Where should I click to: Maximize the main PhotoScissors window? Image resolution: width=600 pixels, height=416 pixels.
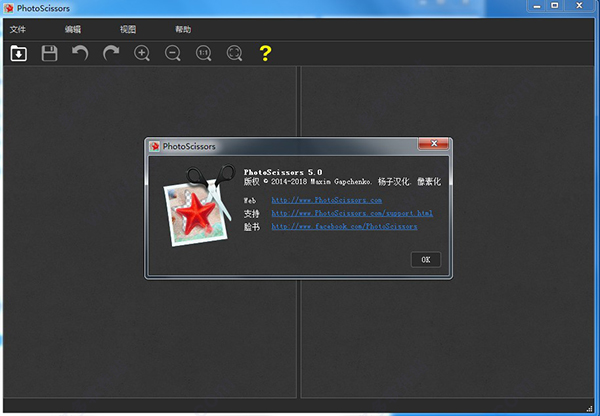554,6
